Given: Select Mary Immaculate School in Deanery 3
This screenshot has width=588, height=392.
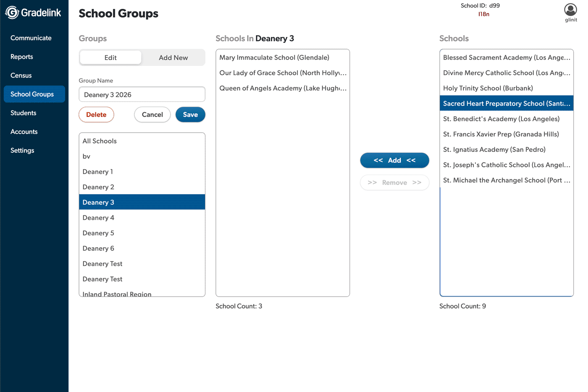Looking at the screenshot, I should point(274,57).
